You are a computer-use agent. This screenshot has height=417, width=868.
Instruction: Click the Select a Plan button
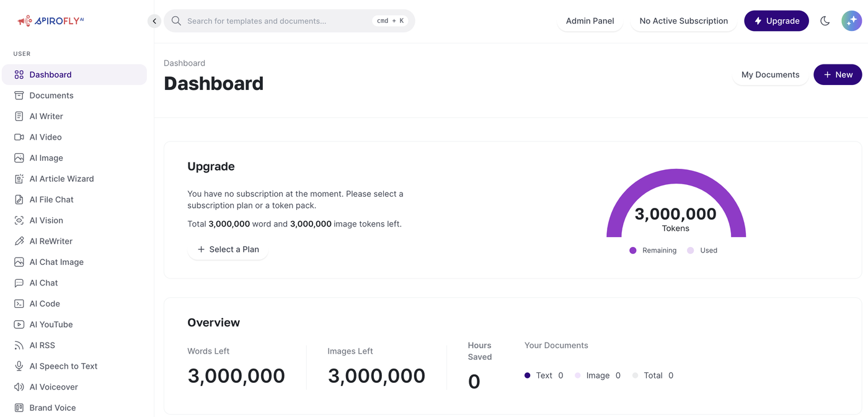228,249
